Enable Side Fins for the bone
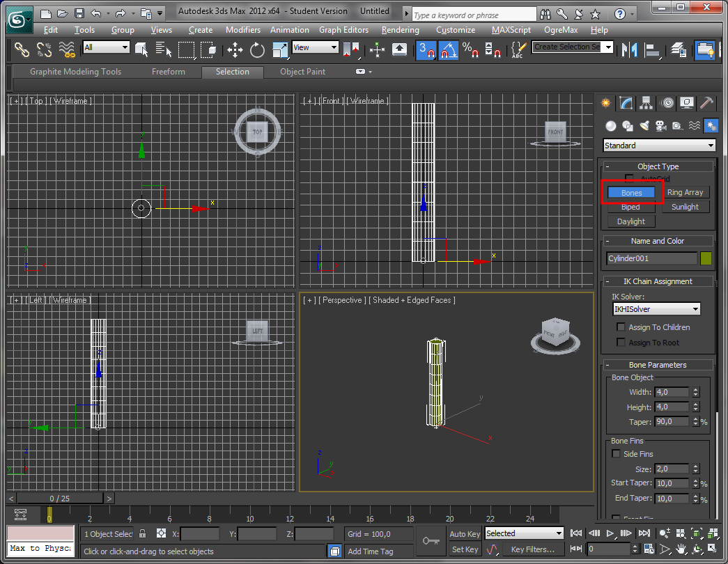 pos(616,453)
